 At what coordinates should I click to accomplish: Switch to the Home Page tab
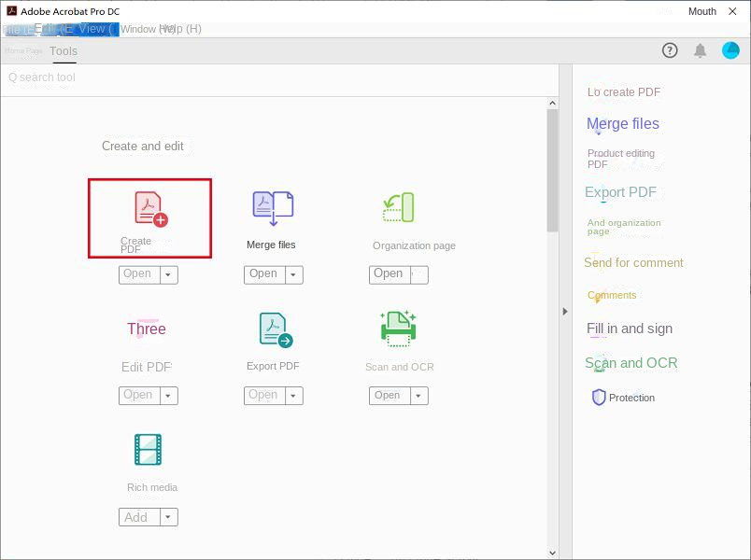point(23,50)
